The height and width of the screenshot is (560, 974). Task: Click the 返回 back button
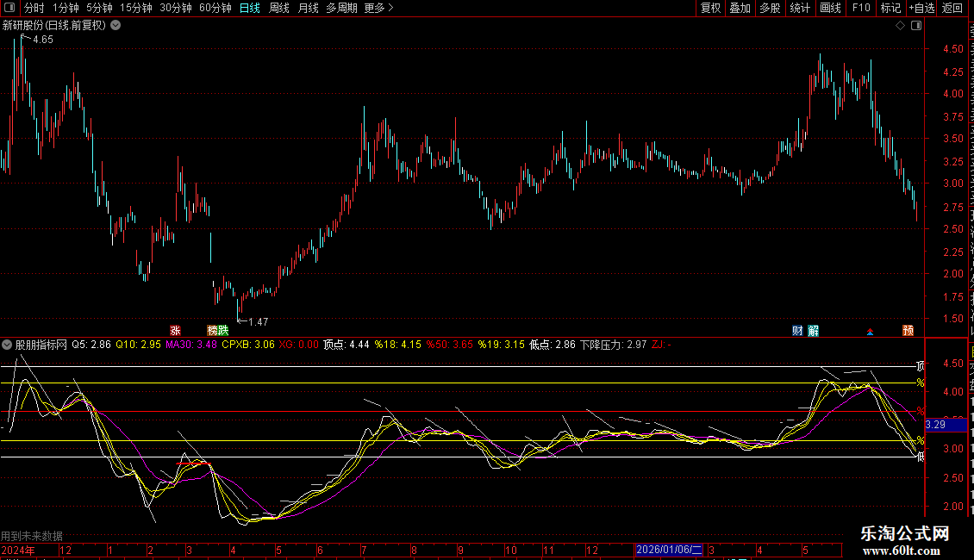tap(952, 8)
